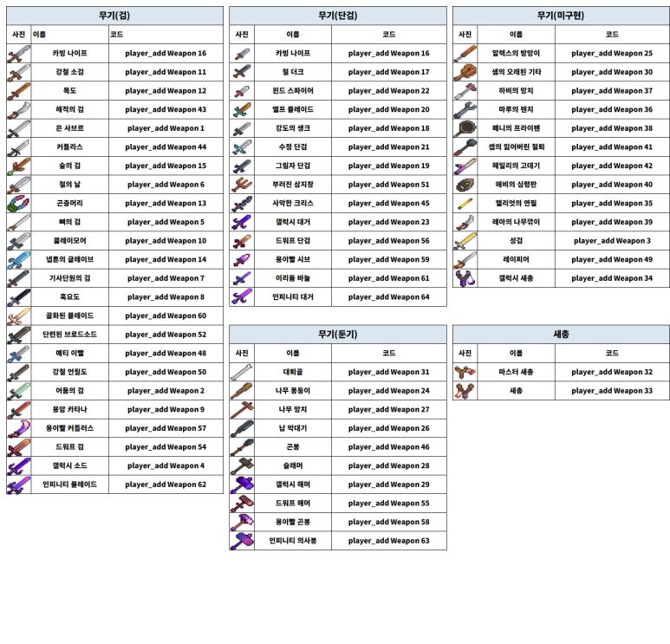Select the cell 'player_add Weapon 25'
This screenshot has width=670, height=644.
coord(612,54)
